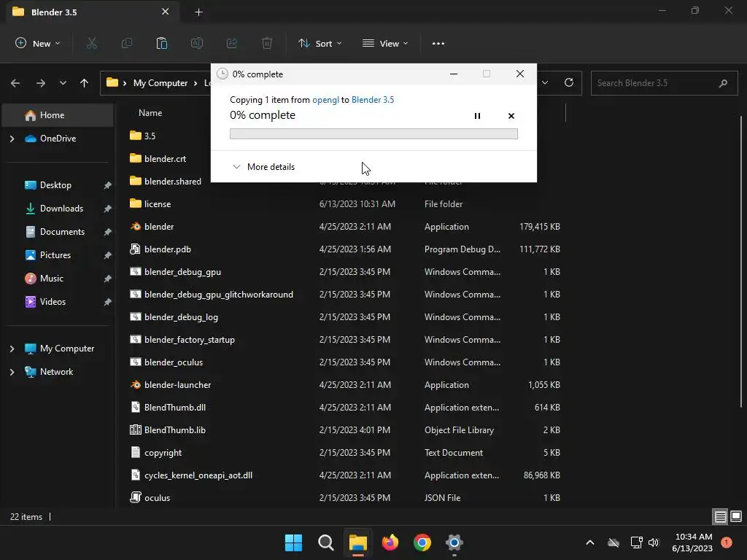Click chevron after My Computer in address bar
This screenshot has width=747, height=560.
click(x=196, y=83)
